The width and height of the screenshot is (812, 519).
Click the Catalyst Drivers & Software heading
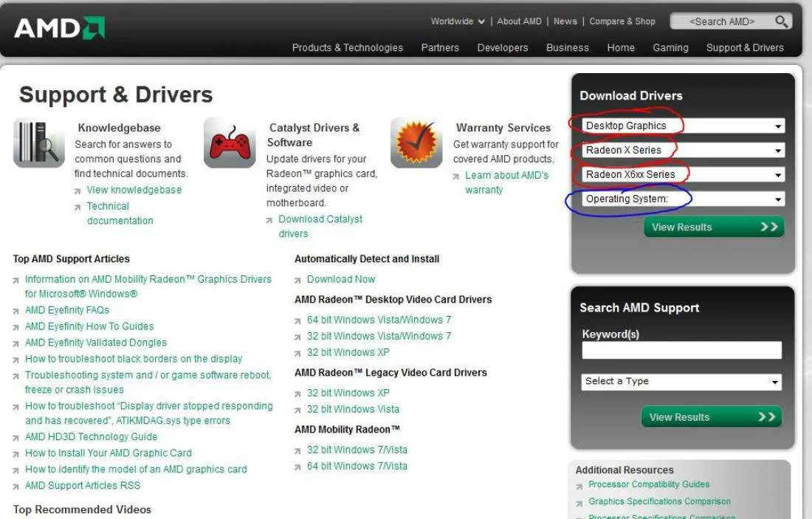[313, 134]
